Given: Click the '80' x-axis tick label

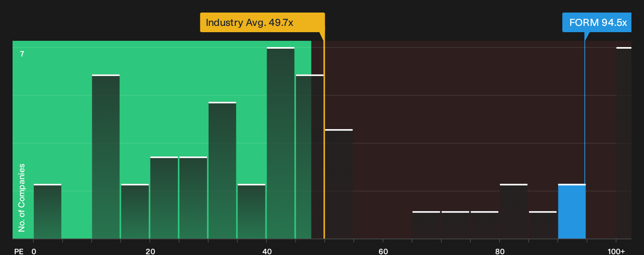Looking at the screenshot, I should [x=500, y=251].
